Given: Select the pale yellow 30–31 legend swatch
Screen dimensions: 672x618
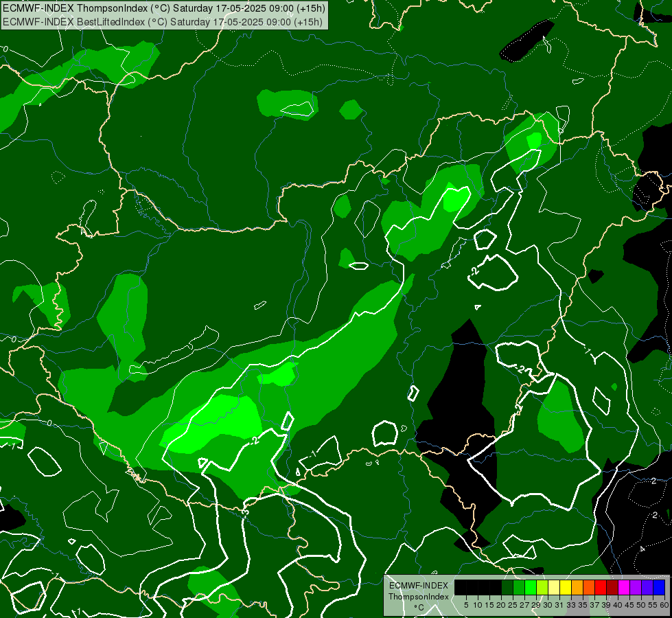Looking at the screenshot, I should [554, 587].
